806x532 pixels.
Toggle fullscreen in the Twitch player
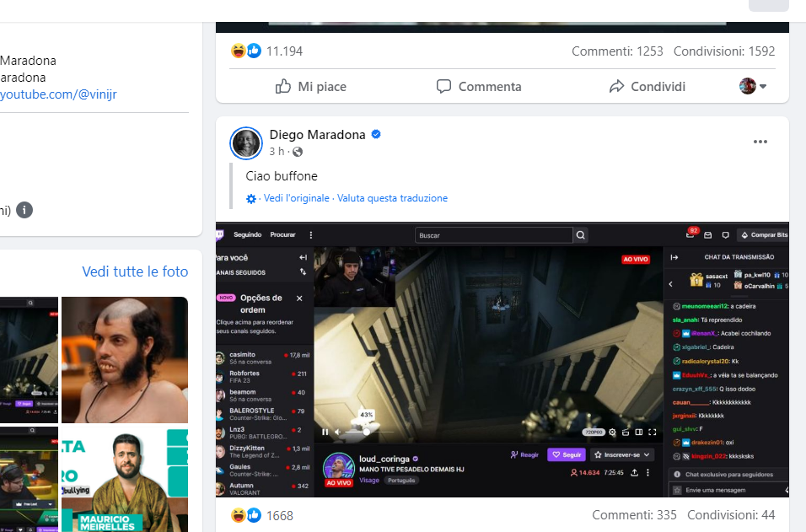pos(653,433)
